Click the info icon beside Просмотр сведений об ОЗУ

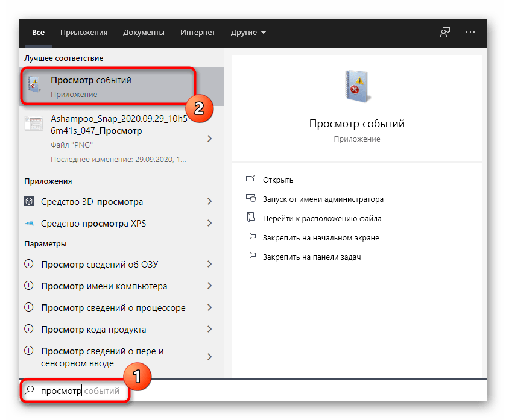pyautogui.click(x=29, y=264)
